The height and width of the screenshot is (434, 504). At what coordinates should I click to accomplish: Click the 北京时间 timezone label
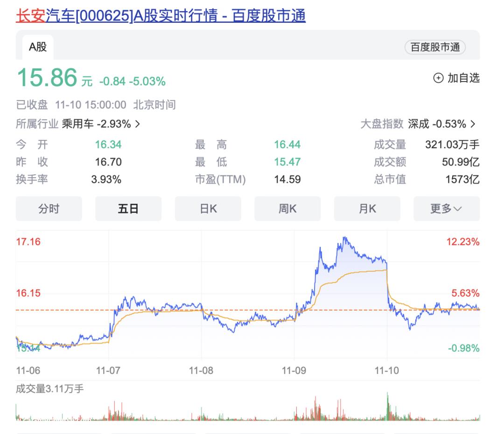tap(154, 104)
